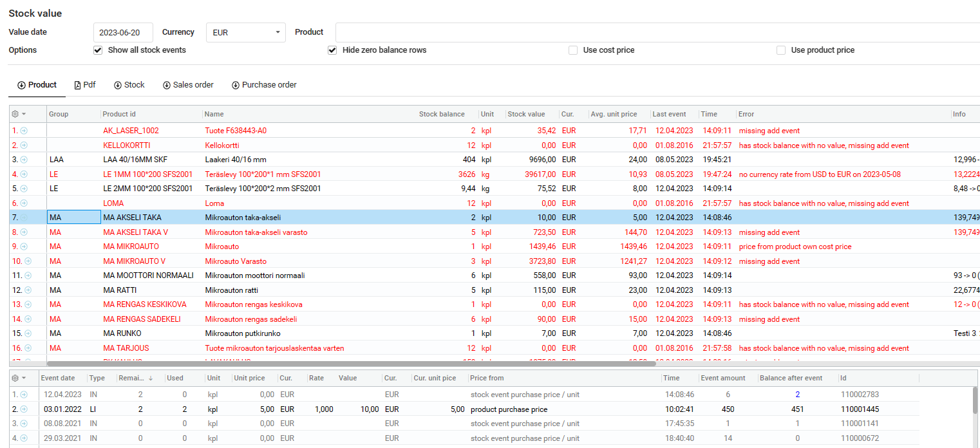
Task: Enable the Use product price checkbox
Action: pyautogui.click(x=781, y=50)
